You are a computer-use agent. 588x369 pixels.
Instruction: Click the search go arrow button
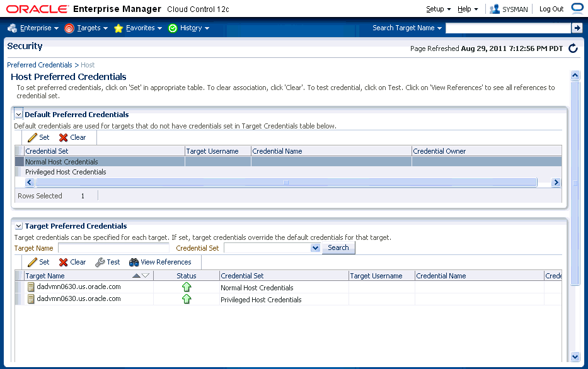coord(577,28)
